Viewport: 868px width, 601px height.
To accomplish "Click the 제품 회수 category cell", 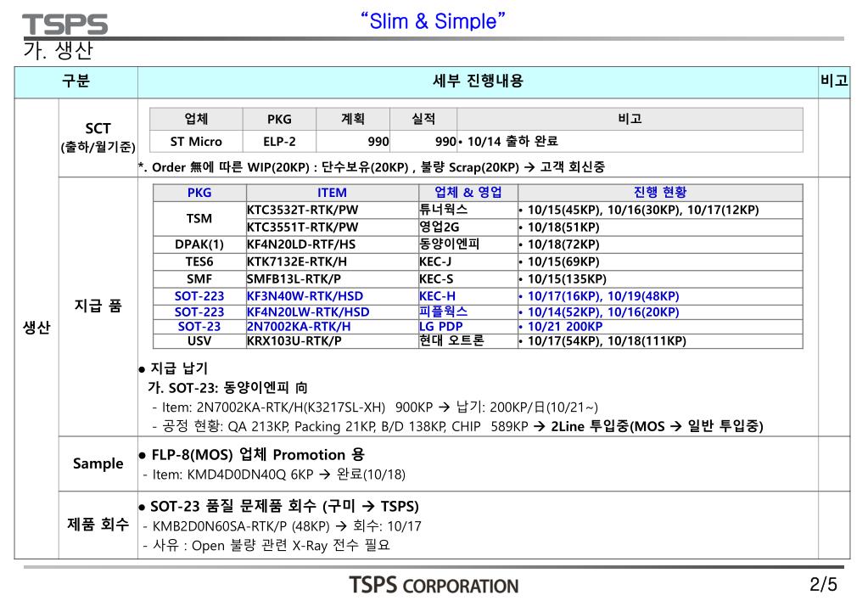I will click(x=98, y=525).
